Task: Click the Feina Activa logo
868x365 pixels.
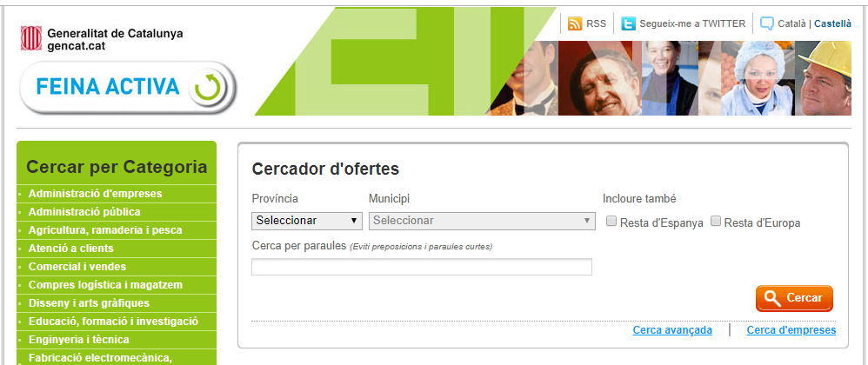Action: 127,87
